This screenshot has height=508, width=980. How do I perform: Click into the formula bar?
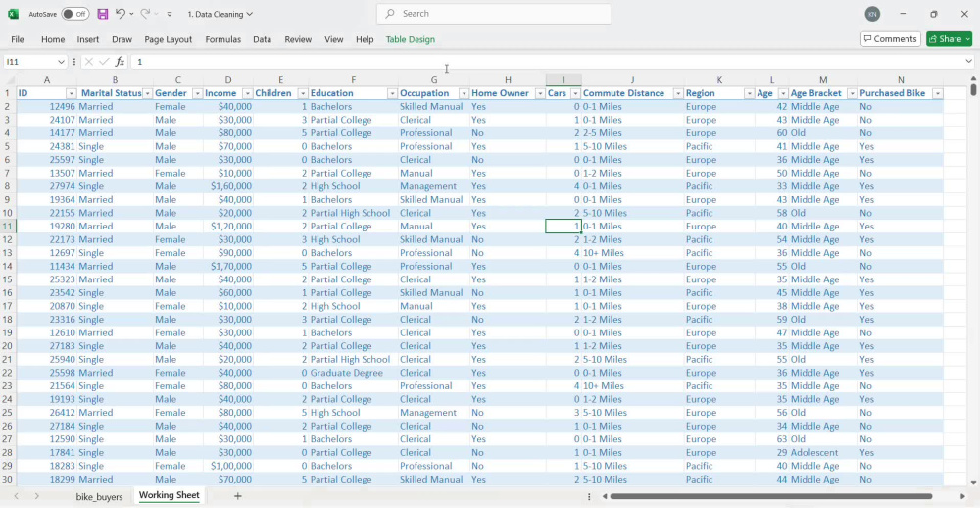coord(547,62)
